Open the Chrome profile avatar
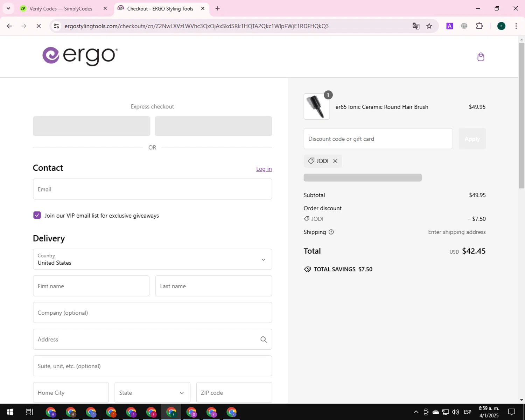Screen dimensions: 525x420 501,26
